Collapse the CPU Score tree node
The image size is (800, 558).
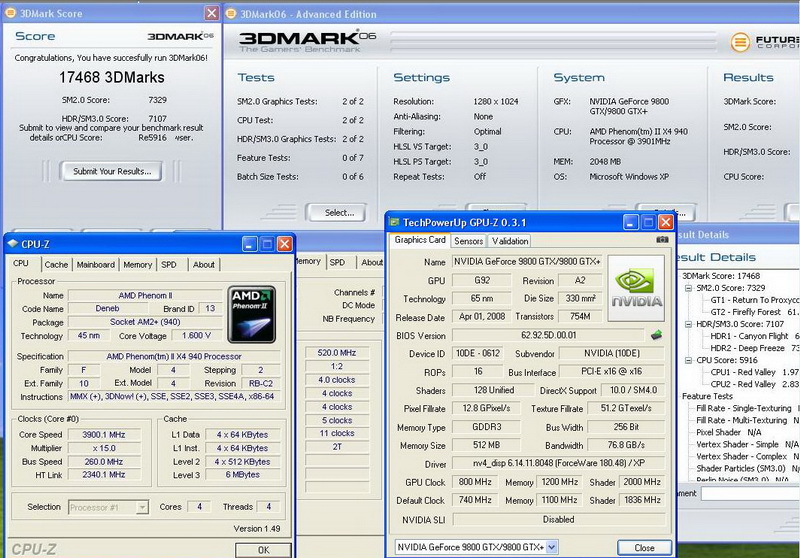click(x=687, y=360)
